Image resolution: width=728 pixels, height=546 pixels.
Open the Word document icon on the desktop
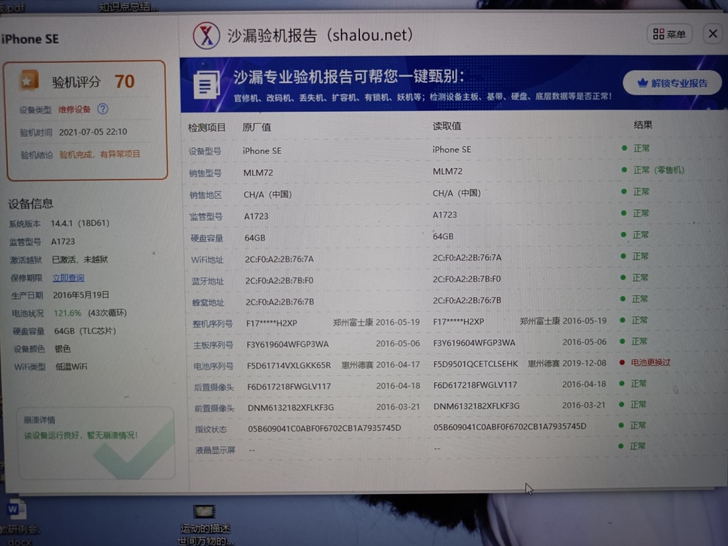pyautogui.click(x=16, y=510)
